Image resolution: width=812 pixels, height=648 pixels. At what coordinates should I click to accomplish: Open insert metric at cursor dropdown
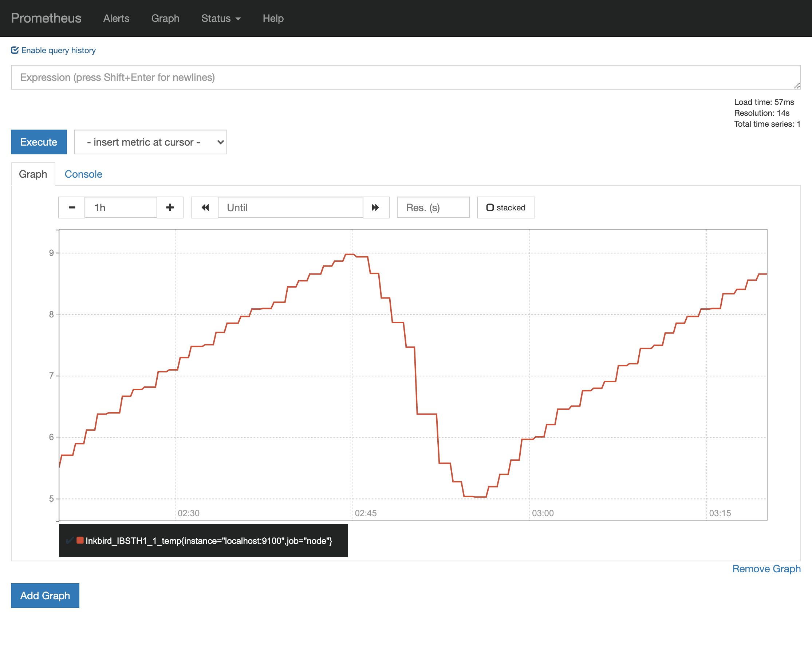coord(151,142)
